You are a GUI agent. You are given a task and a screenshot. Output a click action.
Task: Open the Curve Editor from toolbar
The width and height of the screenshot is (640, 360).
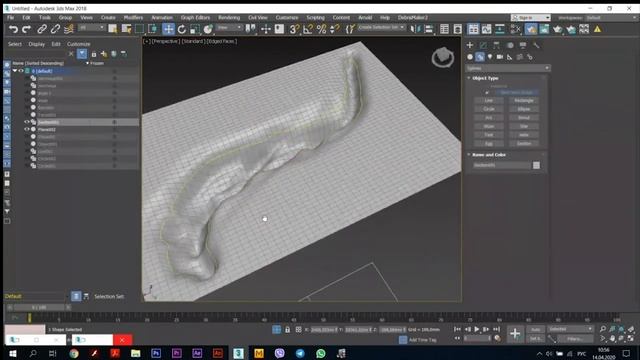tap(487, 29)
